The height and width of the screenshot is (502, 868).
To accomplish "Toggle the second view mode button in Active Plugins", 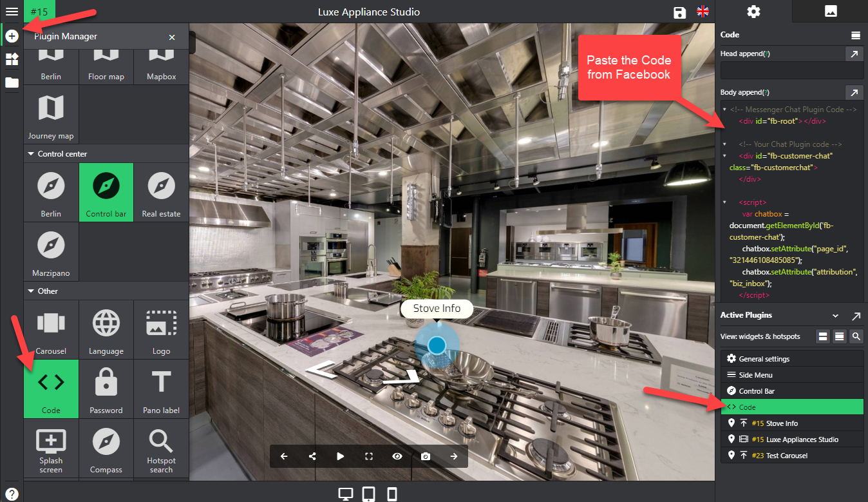I will [x=840, y=336].
